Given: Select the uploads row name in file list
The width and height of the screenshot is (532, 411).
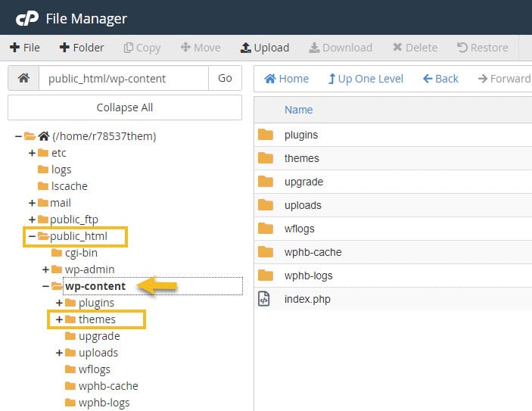Looking at the screenshot, I should click(303, 205).
